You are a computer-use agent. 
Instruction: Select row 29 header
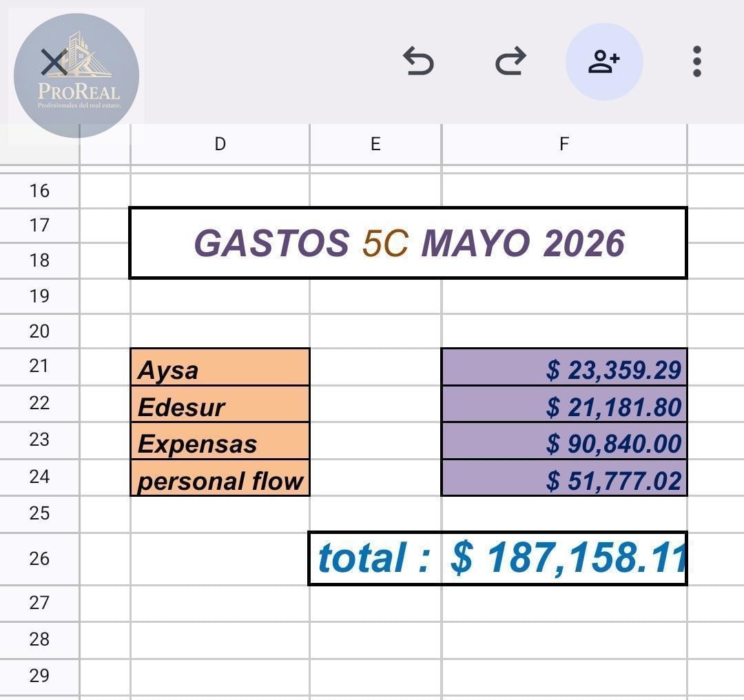tap(39, 677)
